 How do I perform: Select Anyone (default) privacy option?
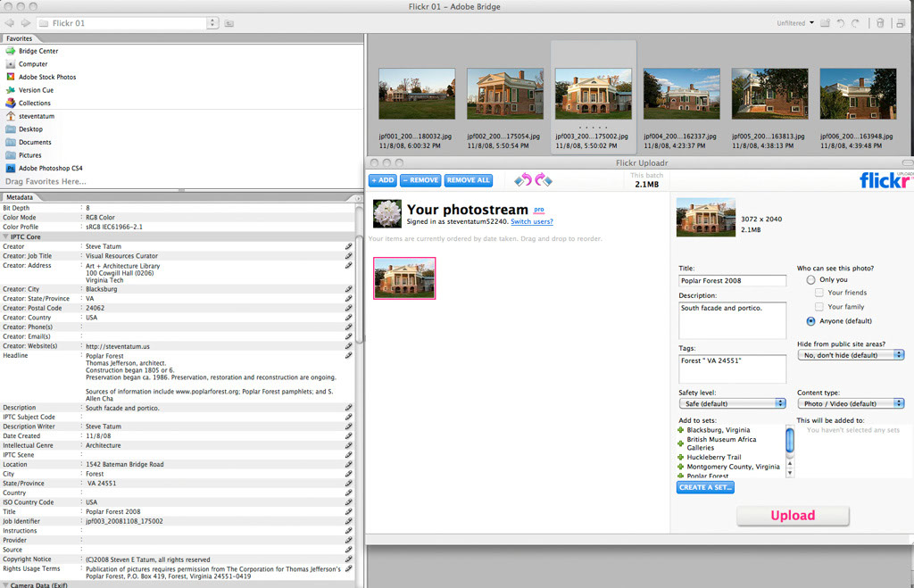click(x=810, y=321)
